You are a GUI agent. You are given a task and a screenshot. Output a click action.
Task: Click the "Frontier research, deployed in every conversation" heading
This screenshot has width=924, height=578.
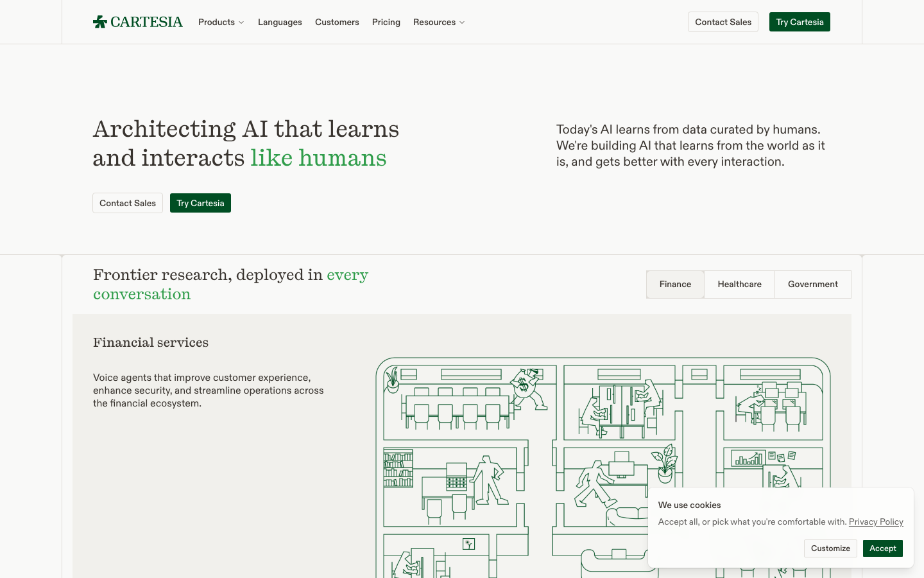230,285
